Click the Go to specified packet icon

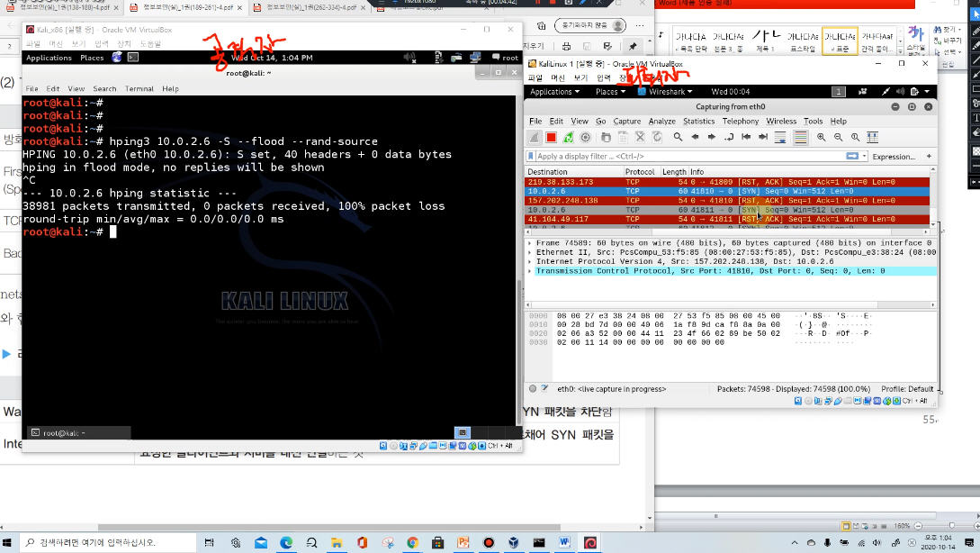(x=729, y=138)
